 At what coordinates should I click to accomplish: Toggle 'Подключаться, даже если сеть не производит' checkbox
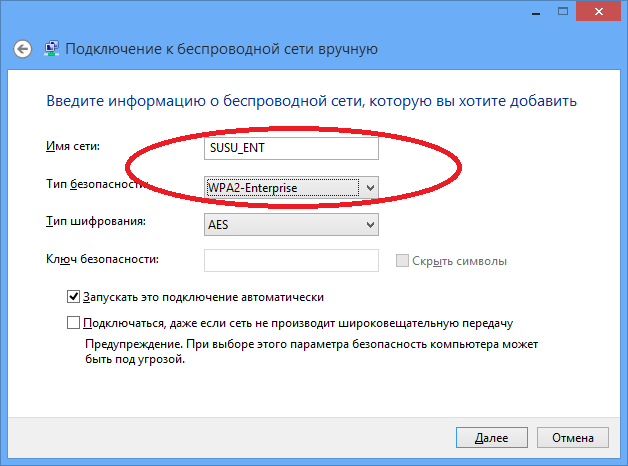(x=73, y=323)
